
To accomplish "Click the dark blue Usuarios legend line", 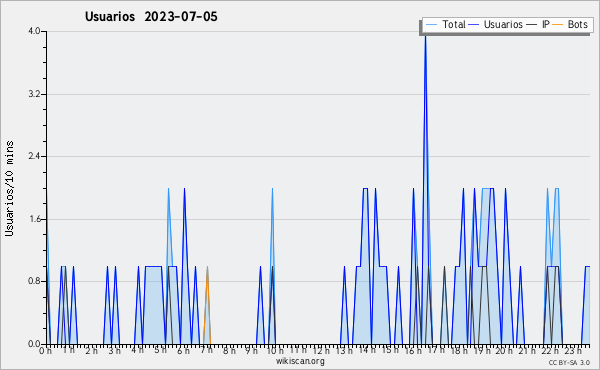I will (x=474, y=25).
